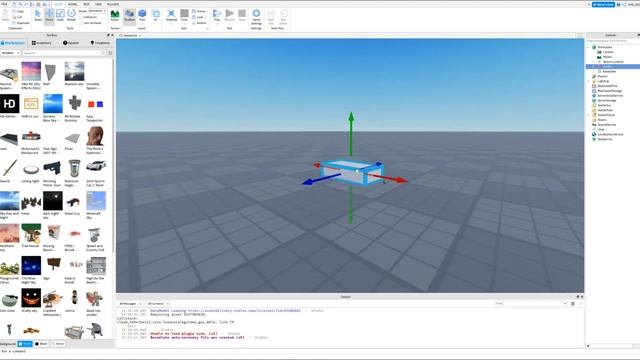Select Terrain in the Explorer tree
Image resolution: width=640 pixels, height=360 pixels.
tap(607, 57)
